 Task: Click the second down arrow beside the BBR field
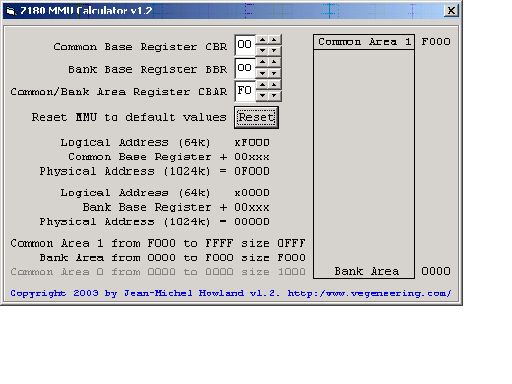pos(274,73)
